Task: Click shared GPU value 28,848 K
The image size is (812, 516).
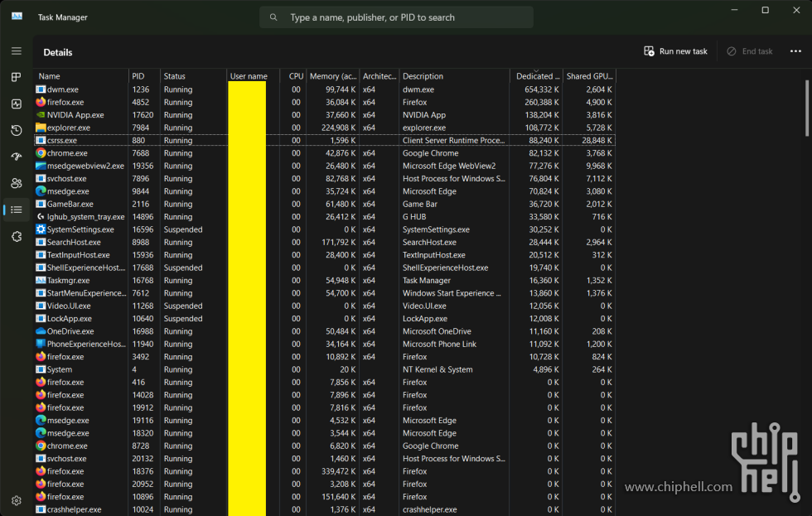Action: pyautogui.click(x=597, y=140)
